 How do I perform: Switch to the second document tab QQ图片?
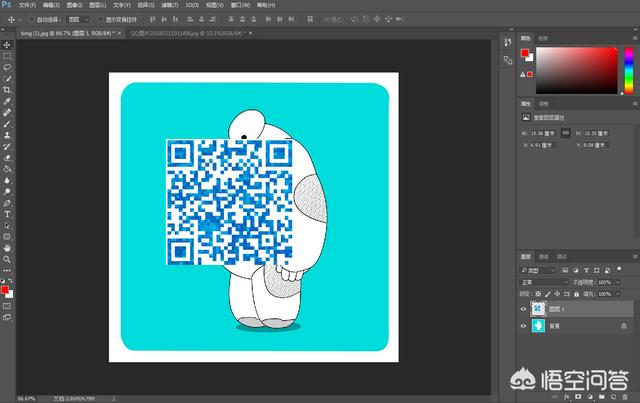pyautogui.click(x=189, y=33)
